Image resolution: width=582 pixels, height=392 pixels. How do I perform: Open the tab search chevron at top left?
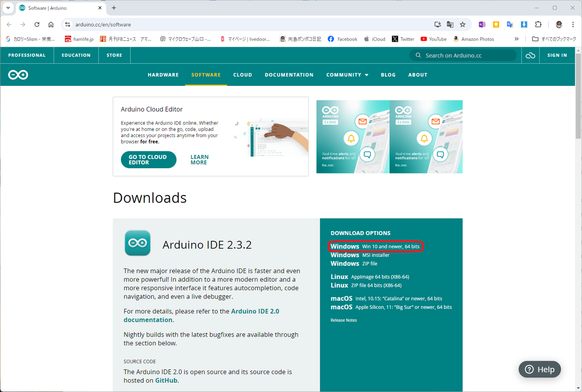click(8, 8)
